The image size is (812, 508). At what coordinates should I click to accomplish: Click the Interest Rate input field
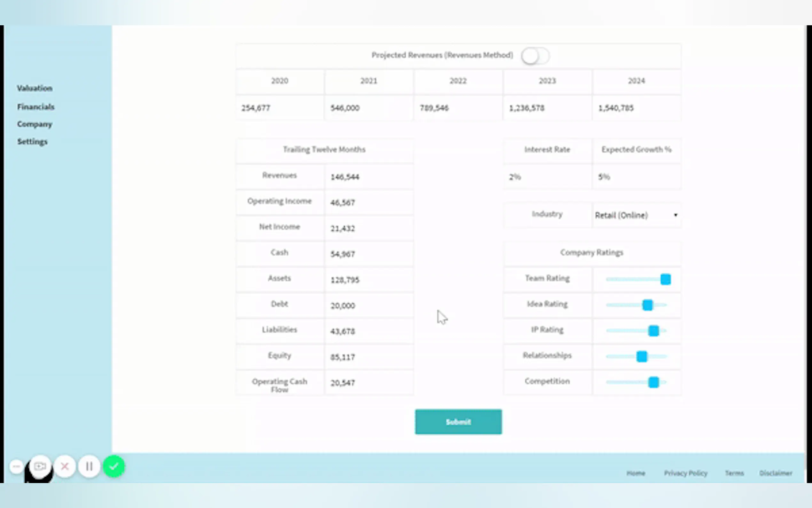pos(547,177)
